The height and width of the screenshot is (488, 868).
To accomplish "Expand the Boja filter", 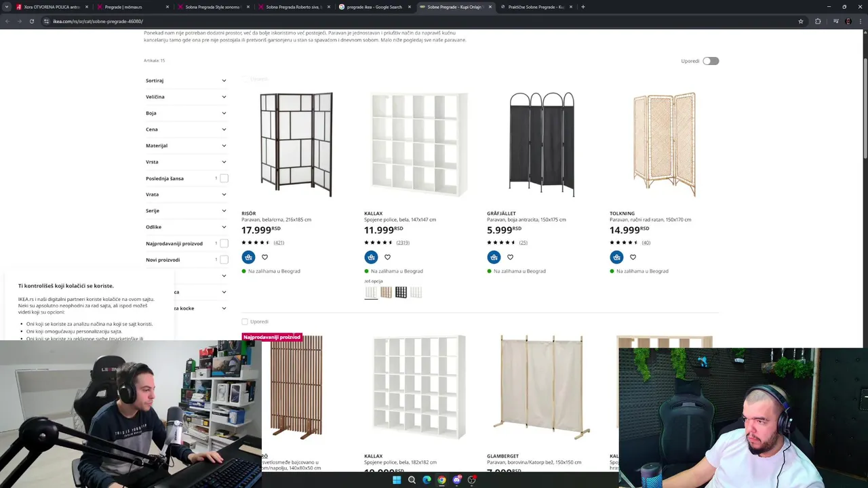I will point(186,113).
